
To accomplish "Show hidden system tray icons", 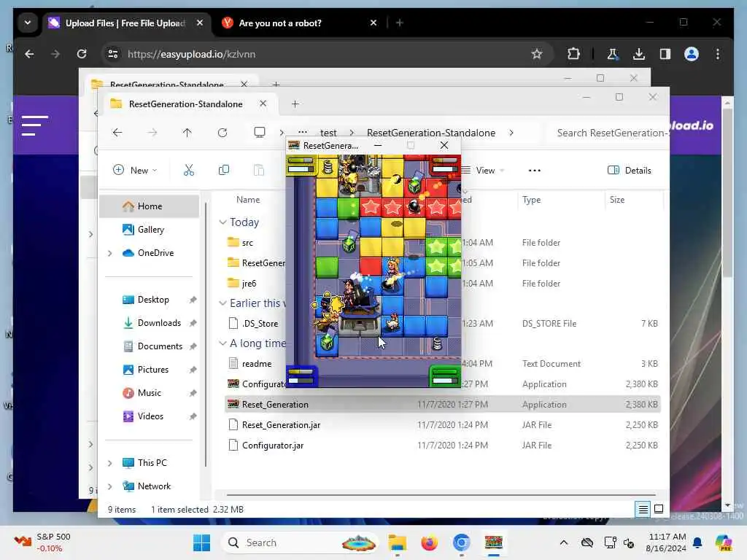I will 564,542.
